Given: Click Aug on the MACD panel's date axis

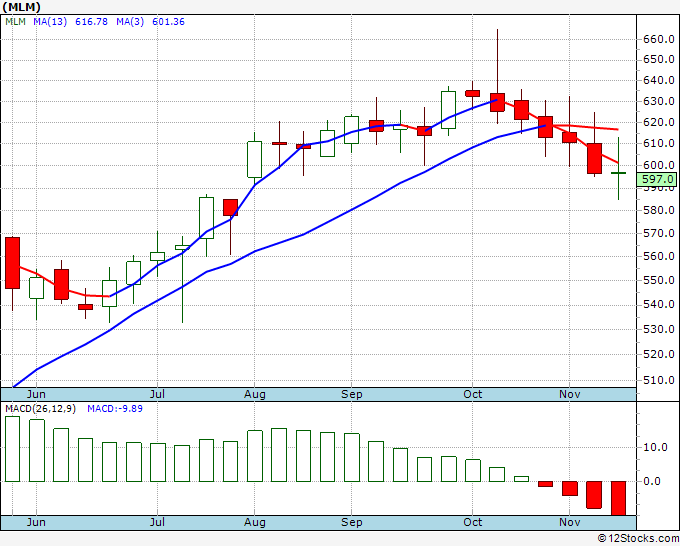Looking at the screenshot, I should click(x=255, y=522).
